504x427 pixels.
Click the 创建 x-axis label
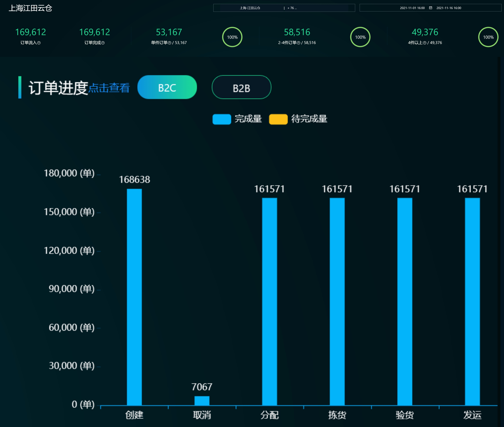pyautogui.click(x=134, y=415)
